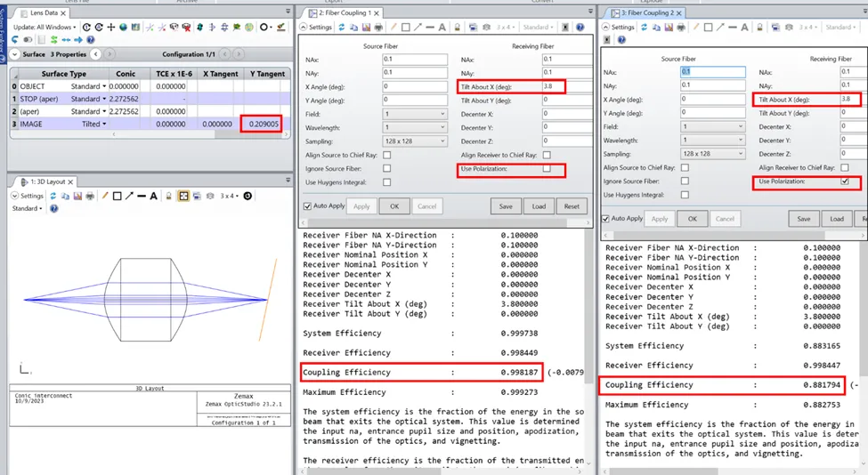Image resolution: width=868 pixels, height=475 pixels.
Task: Select the rectangle annotation tool in 3D Layout
Action: click(118, 196)
